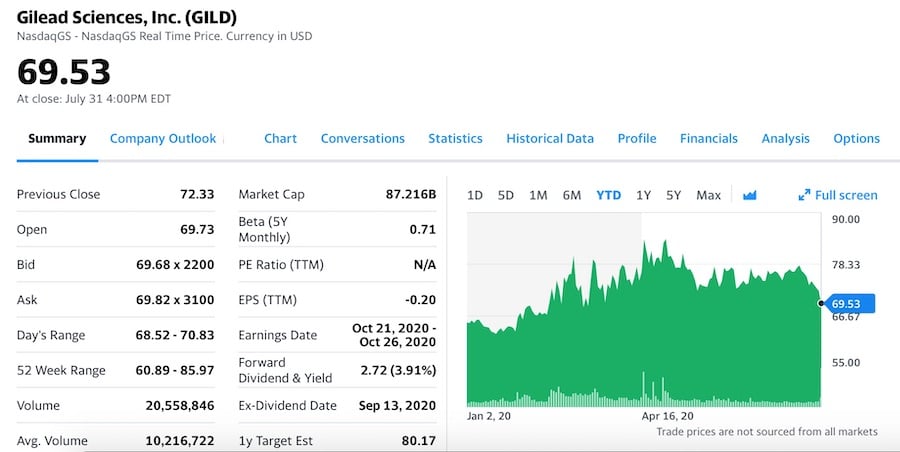Choose the 1M chart range
This screenshot has height=452, width=900.
tap(538, 195)
